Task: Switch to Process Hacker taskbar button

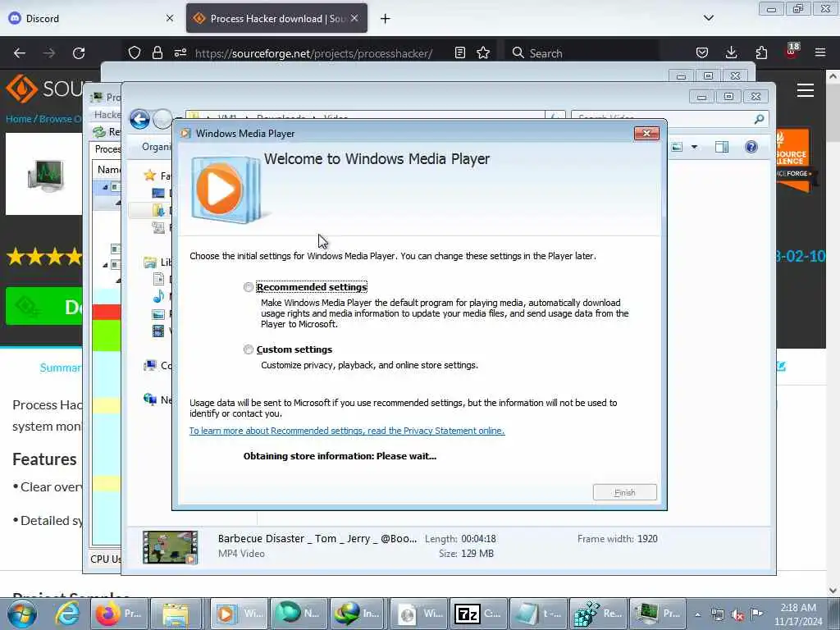Action: [656, 614]
